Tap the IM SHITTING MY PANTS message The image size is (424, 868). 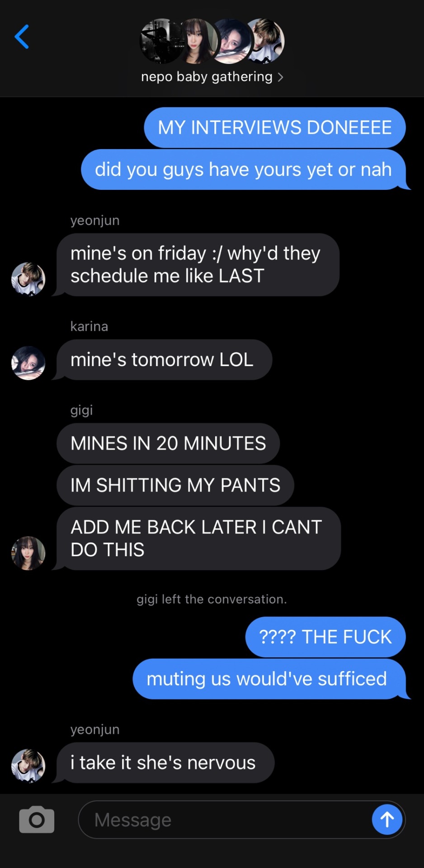tap(175, 485)
